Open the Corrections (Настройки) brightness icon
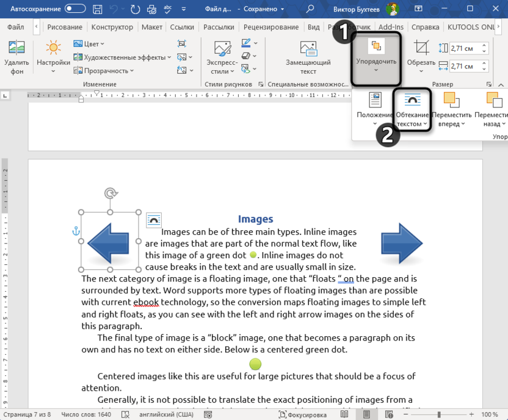The height and width of the screenshot is (420, 508). tap(53, 48)
